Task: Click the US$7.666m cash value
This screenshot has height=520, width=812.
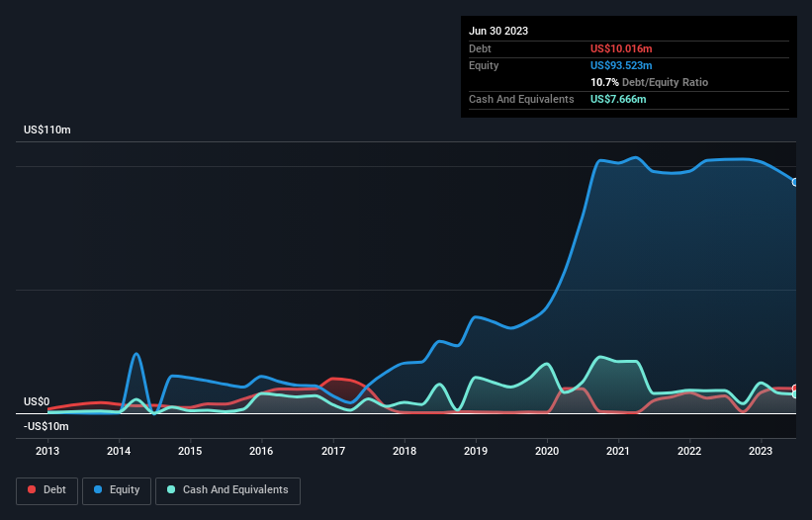Action: click(x=618, y=99)
